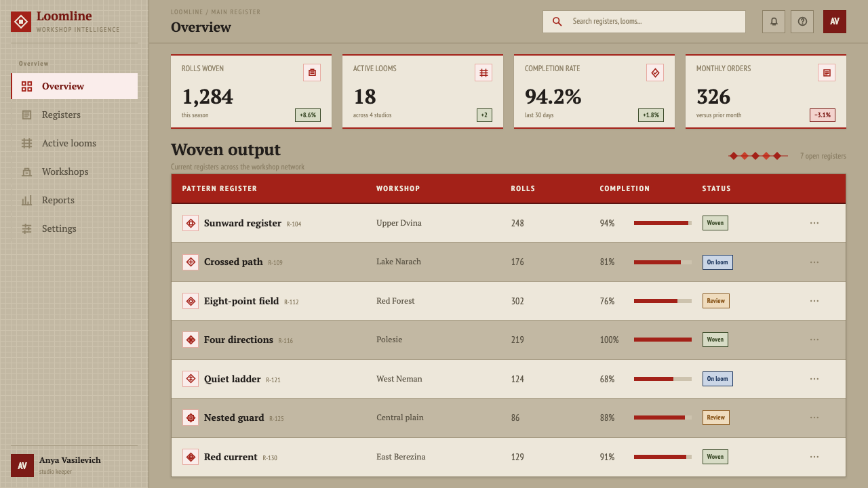Screen dimensions: 868x488
Task: Open Active looms in the sidebar
Action: pyautogui.click(x=75, y=143)
